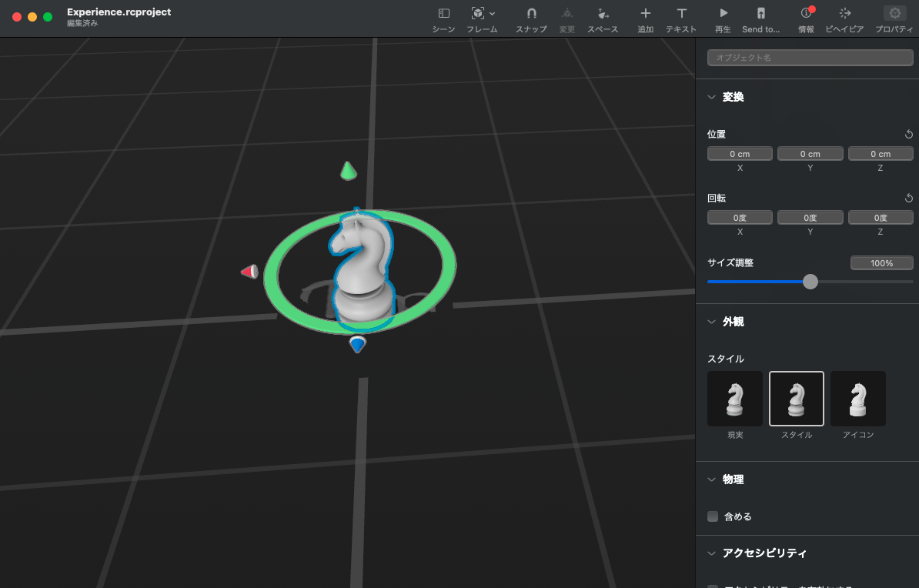Select the スタイル style thumbnail
This screenshot has height=588, width=919.
pyautogui.click(x=797, y=399)
